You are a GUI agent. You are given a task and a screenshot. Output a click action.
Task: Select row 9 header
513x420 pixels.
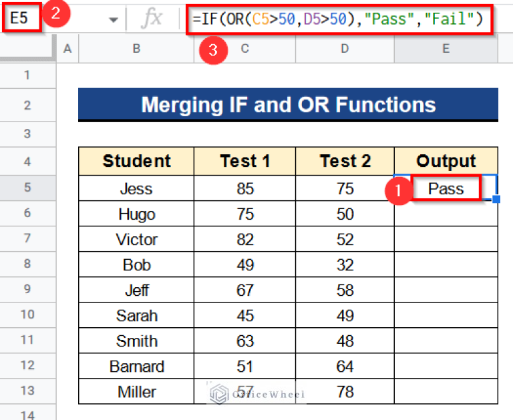coord(27,290)
